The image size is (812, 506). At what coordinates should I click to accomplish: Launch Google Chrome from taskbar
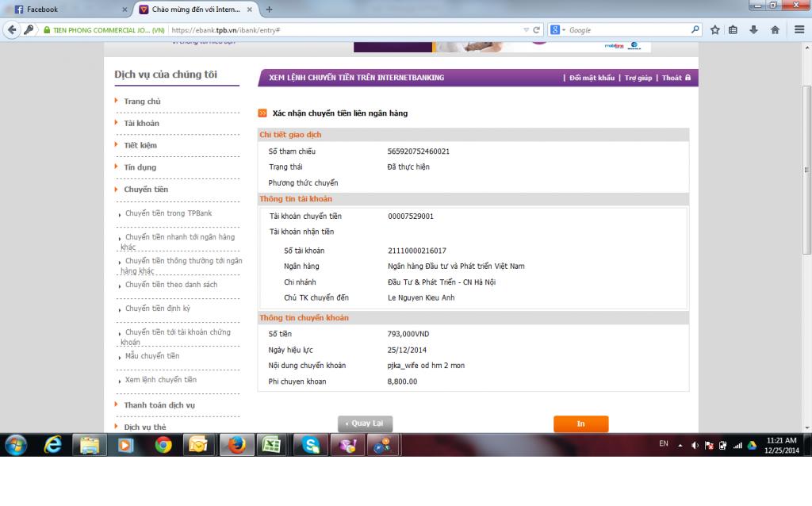click(163, 446)
